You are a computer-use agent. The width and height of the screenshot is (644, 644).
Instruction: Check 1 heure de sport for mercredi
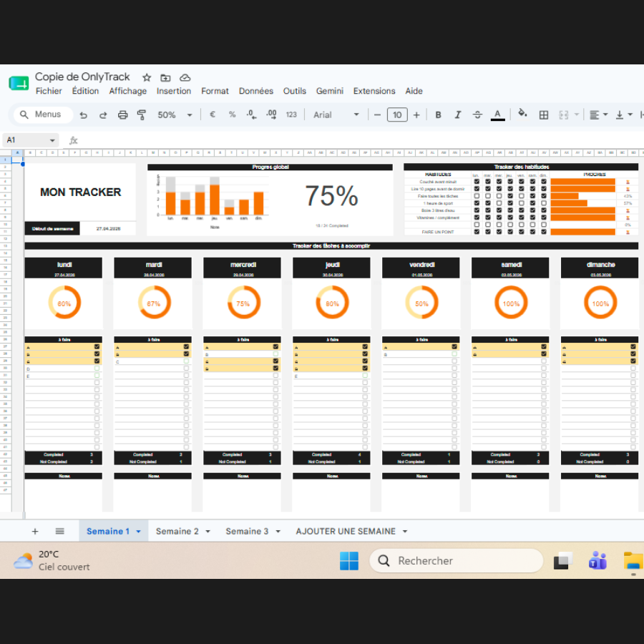point(499,203)
